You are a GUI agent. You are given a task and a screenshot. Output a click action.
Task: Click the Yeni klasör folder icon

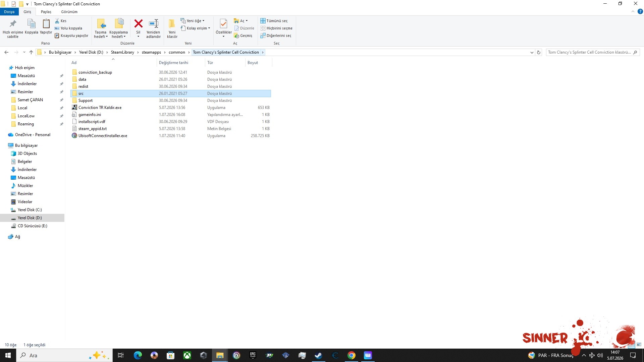(x=172, y=24)
